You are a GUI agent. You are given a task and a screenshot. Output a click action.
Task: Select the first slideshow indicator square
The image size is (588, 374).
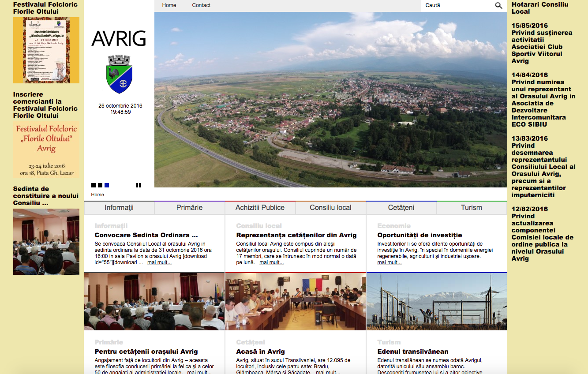pyautogui.click(x=94, y=185)
